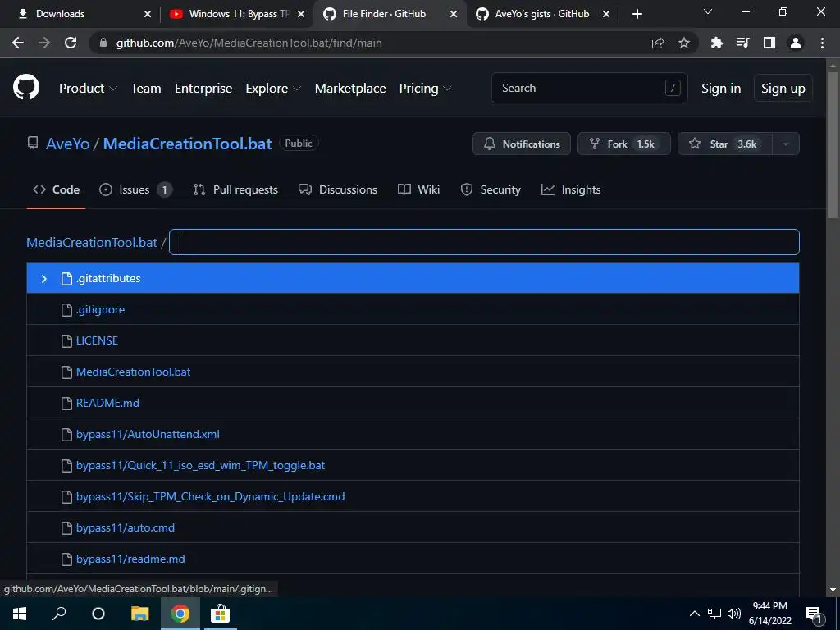Reload the page with refresh icon
The width and height of the screenshot is (840, 630).
[x=71, y=43]
